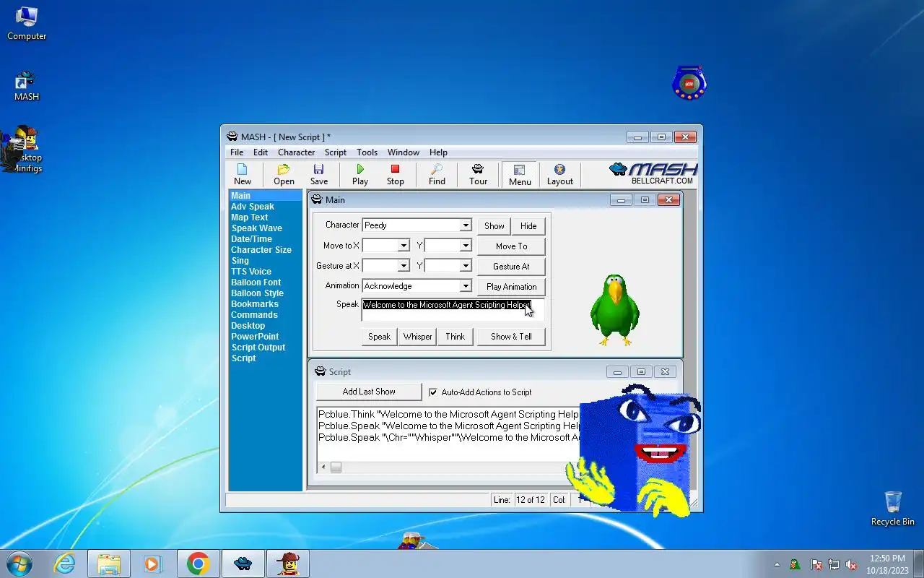
Task: Click the Hide character button
Action: click(528, 225)
